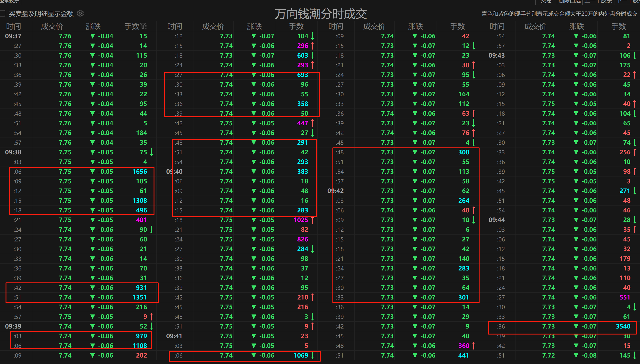Select the 09:43 time cell
640x364 pixels.
tap(496, 55)
